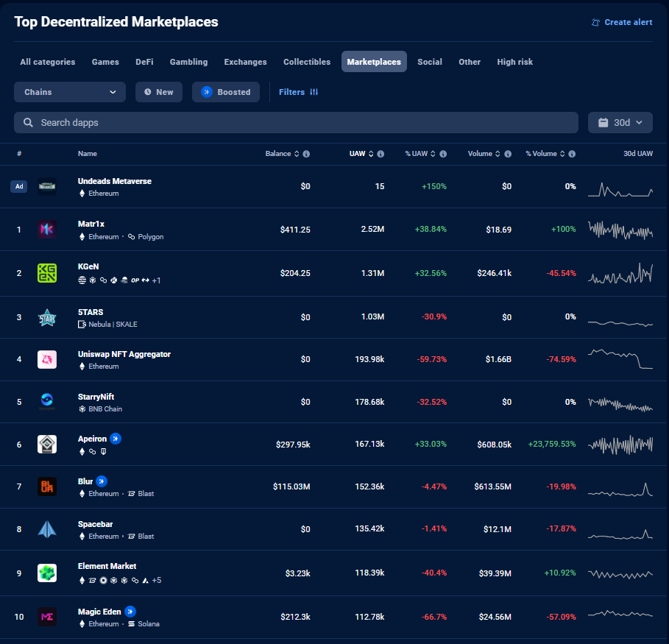This screenshot has height=644, width=669.
Task: Click the % UAW column info icon
Action: 443,154
